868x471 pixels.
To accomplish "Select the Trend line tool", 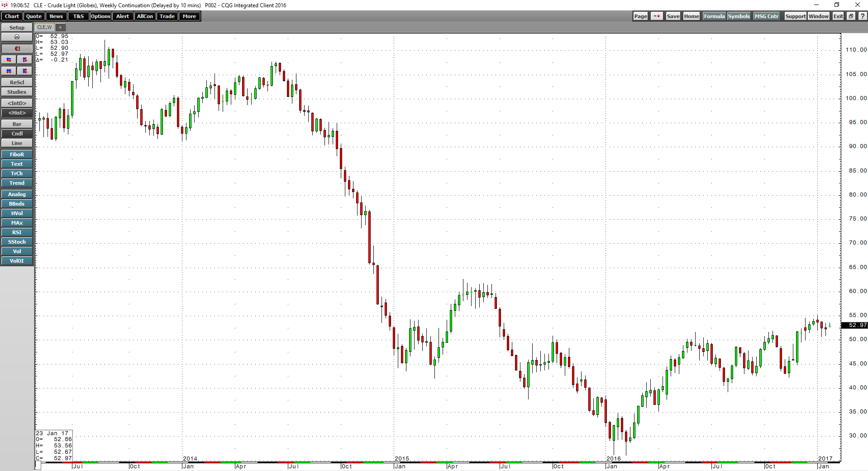I will 17,183.
